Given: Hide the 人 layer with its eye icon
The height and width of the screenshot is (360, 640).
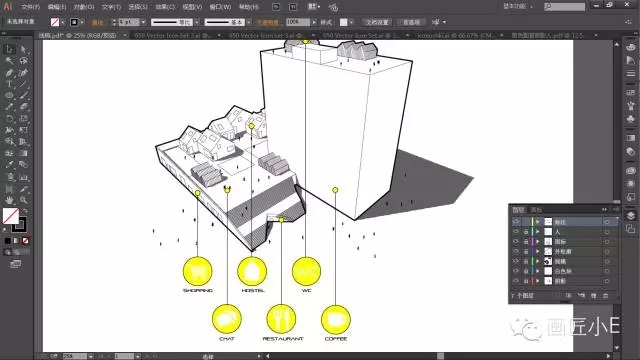Looking at the screenshot, I should [516, 231].
